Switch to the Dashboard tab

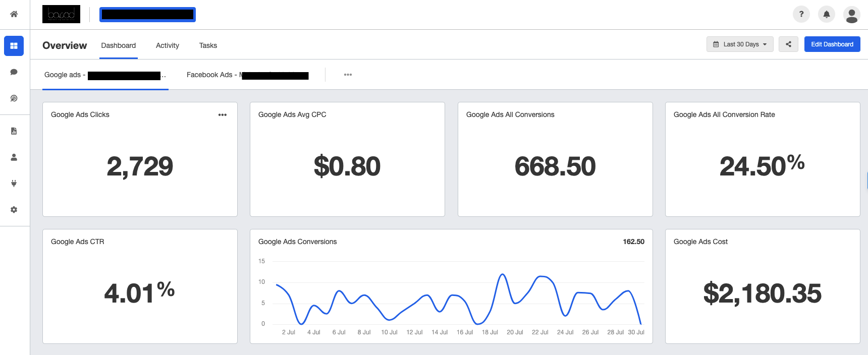pyautogui.click(x=119, y=45)
